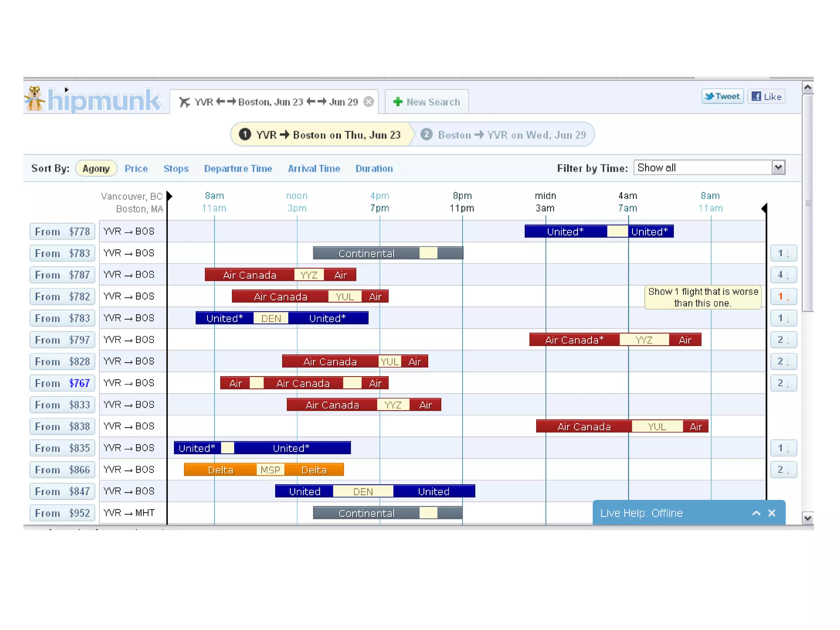This screenshot has width=840, height=630.
Task: Select the cheapest From $767 flight
Action: coord(62,383)
